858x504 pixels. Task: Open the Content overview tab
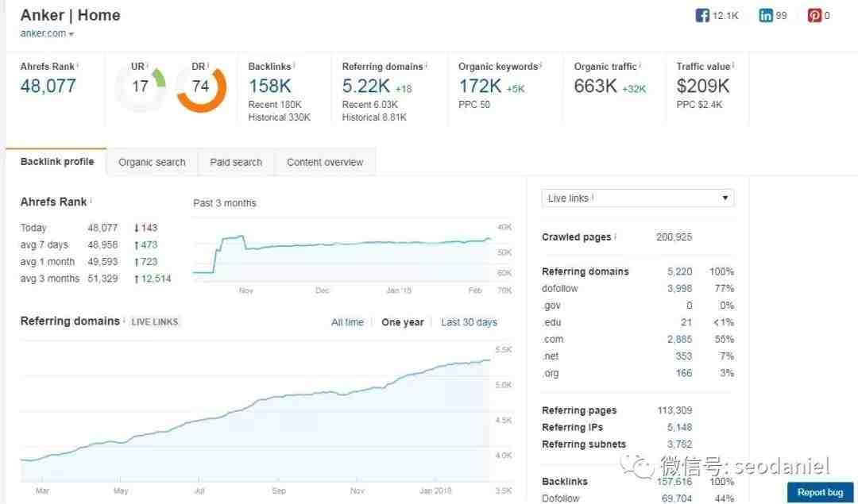tap(325, 163)
